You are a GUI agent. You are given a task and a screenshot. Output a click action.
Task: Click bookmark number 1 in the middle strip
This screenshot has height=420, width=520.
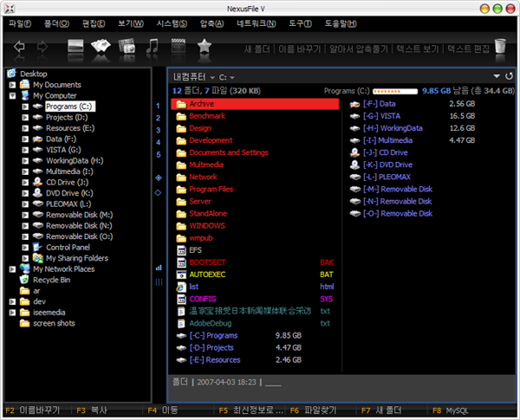tap(159, 106)
